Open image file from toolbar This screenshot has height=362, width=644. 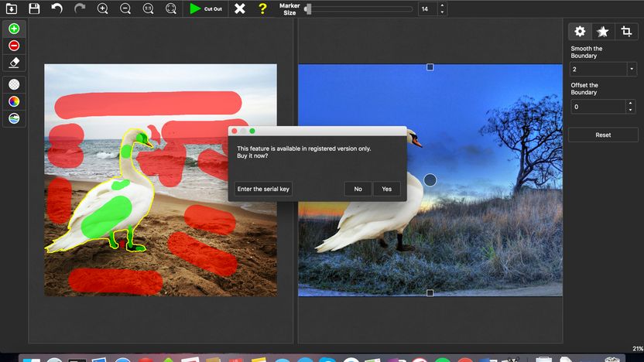point(12,9)
